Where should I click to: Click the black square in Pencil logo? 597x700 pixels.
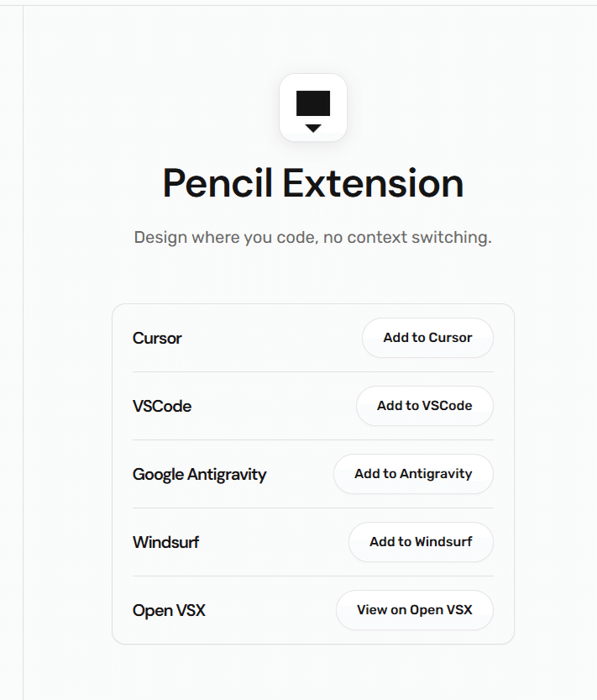313,103
